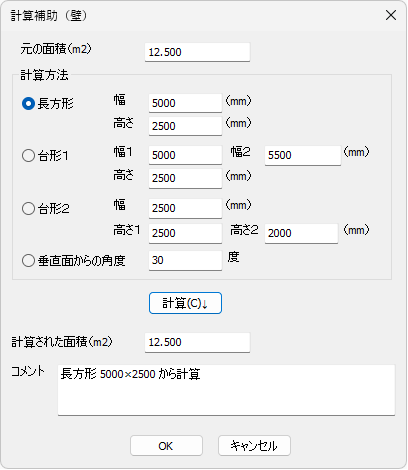
Task: Click the キャンセル button
Action: (254, 445)
